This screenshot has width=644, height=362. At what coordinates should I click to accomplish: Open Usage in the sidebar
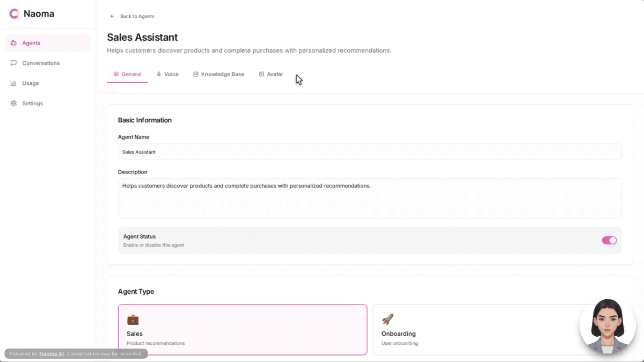[48, 83]
